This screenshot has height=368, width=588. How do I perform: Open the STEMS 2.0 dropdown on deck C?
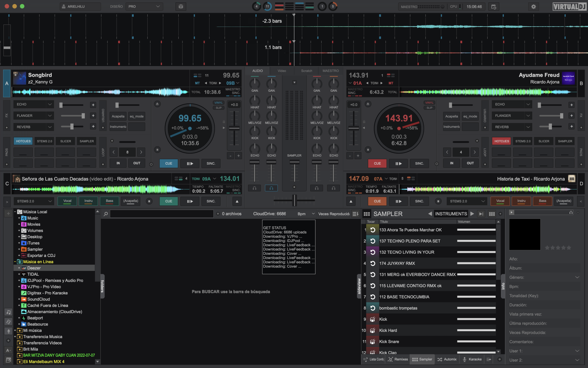(x=33, y=201)
